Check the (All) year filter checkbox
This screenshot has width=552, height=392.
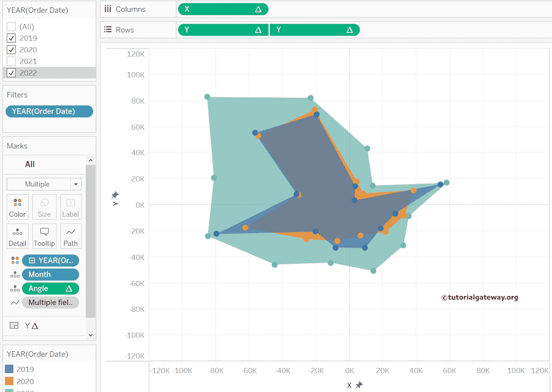pyautogui.click(x=11, y=26)
